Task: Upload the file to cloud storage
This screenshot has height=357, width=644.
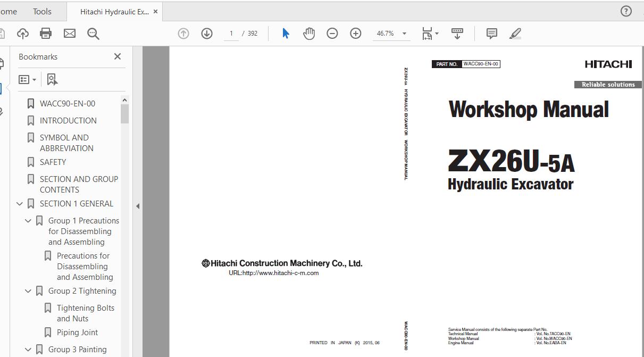Action: [x=22, y=34]
